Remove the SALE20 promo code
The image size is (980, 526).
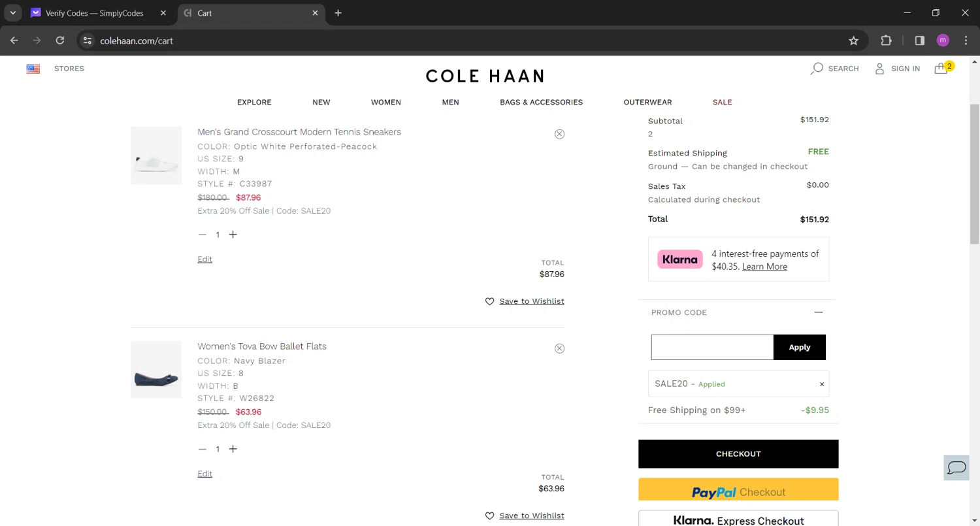822,384
